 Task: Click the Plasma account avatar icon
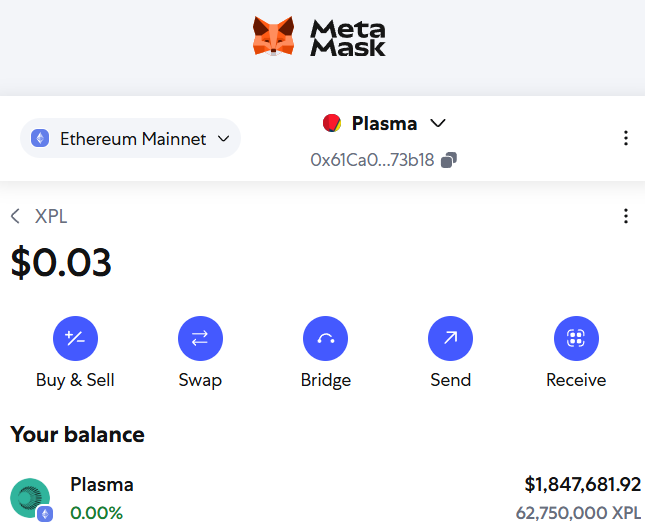[x=332, y=123]
